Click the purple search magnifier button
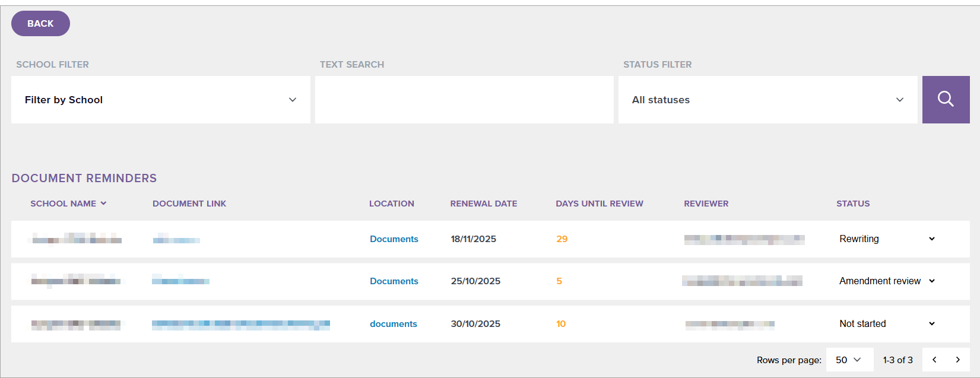The height and width of the screenshot is (378, 980). pyautogui.click(x=946, y=100)
